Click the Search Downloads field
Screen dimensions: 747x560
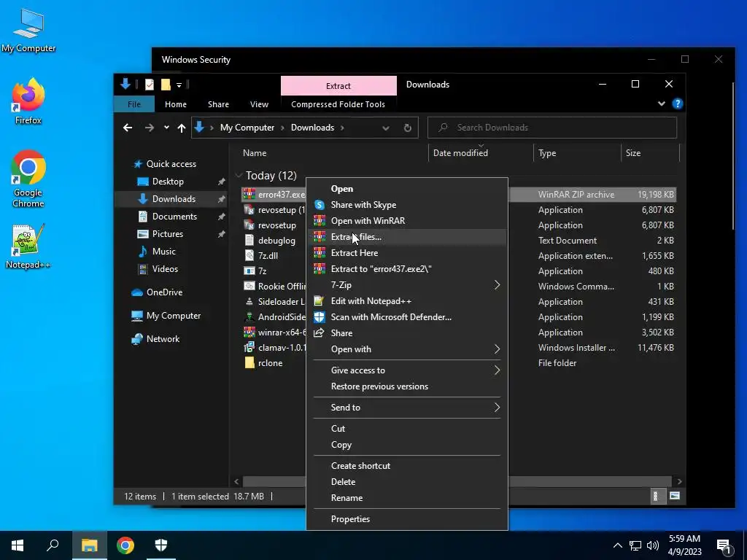[552, 128]
